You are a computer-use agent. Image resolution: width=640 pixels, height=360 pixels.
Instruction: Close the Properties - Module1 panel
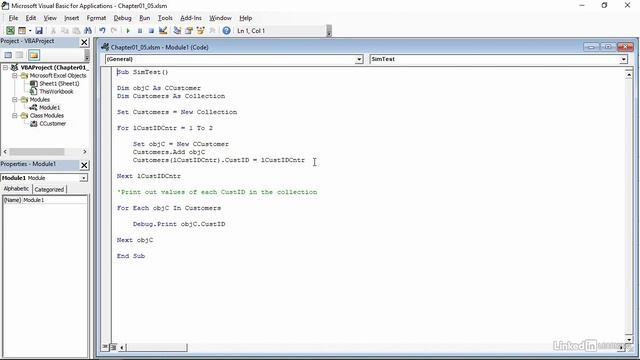pyautogui.click(x=84, y=165)
